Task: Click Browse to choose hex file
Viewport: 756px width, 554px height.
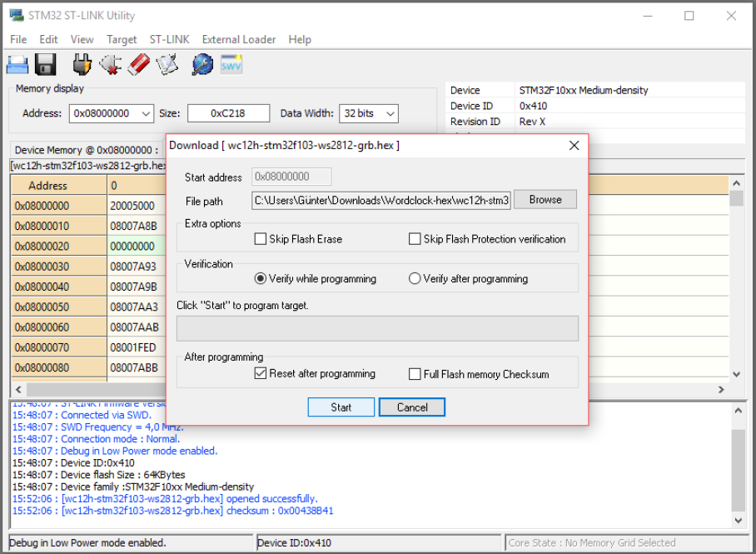Action: (545, 200)
